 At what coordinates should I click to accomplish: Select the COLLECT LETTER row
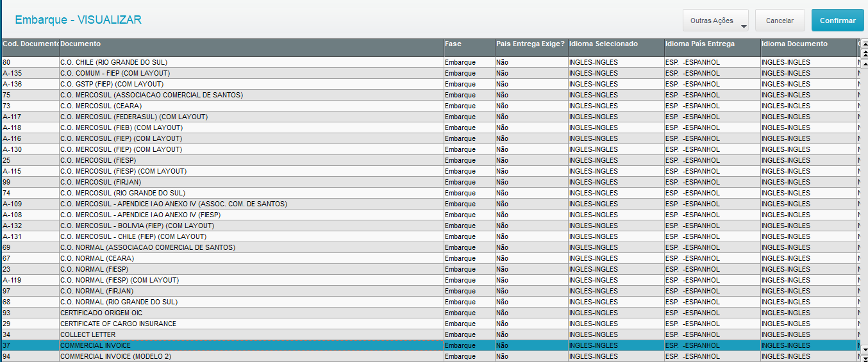tap(430, 334)
